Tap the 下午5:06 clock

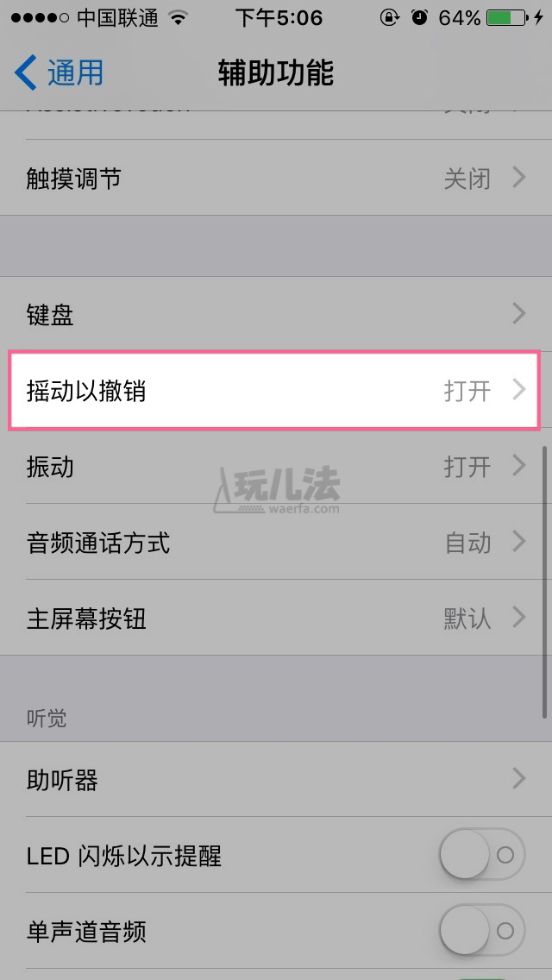279,18
